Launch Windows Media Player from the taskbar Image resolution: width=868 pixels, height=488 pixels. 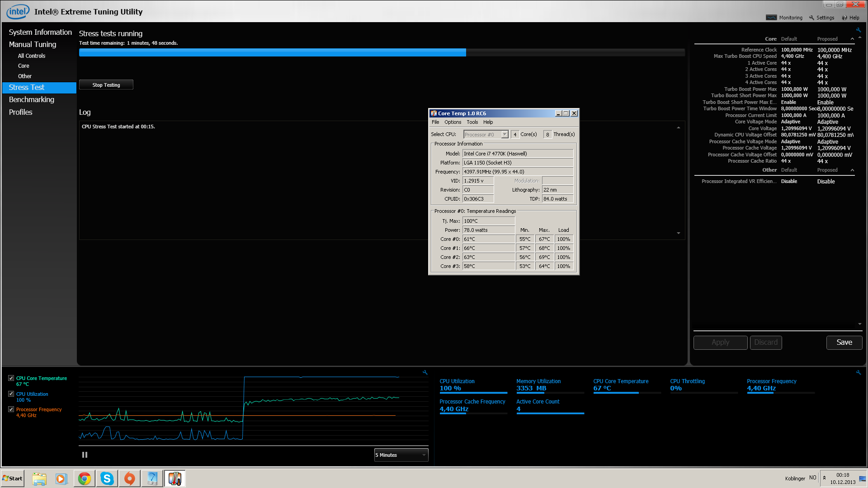61,479
